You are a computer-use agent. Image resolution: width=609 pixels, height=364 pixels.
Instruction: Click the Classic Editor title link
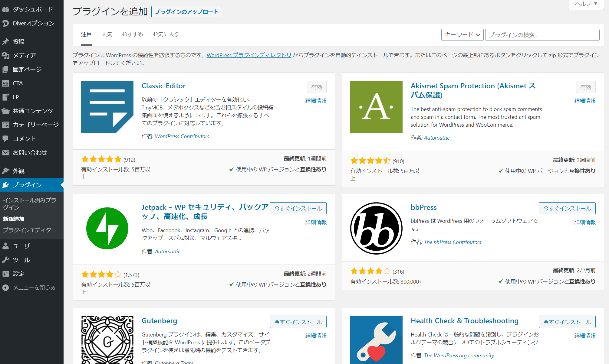(163, 86)
